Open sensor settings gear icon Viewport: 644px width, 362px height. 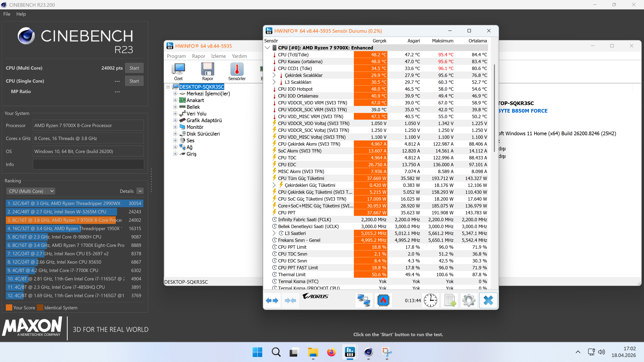469,300
